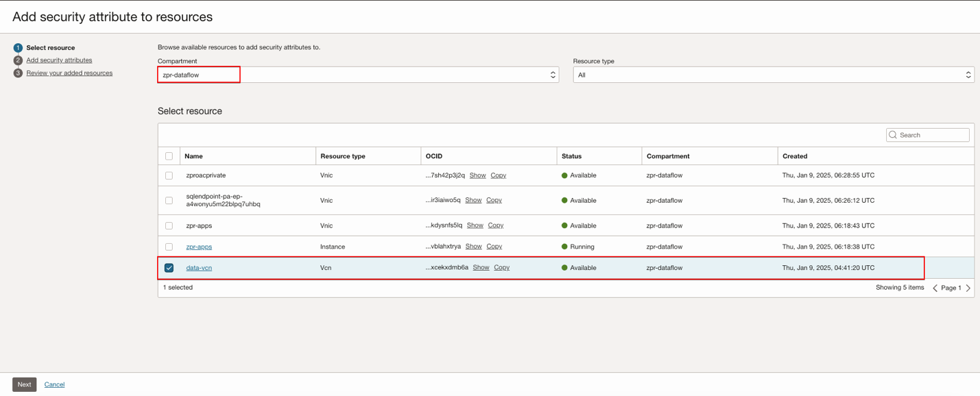Uncheck the data-vcn row checkbox
The width and height of the screenshot is (980, 396).
[169, 268]
